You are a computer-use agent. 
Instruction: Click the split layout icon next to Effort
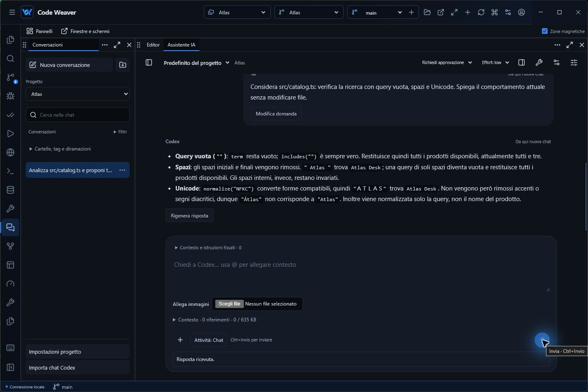[x=522, y=62]
